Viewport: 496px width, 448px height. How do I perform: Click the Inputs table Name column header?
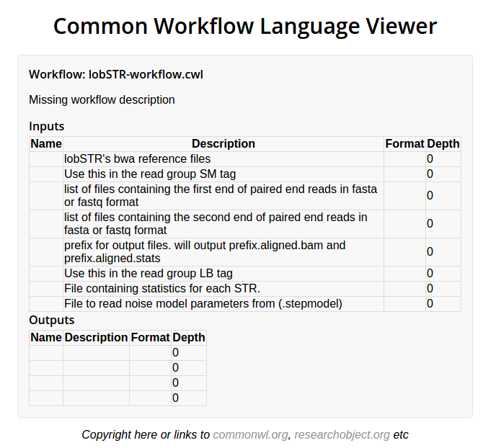click(46, 144)
